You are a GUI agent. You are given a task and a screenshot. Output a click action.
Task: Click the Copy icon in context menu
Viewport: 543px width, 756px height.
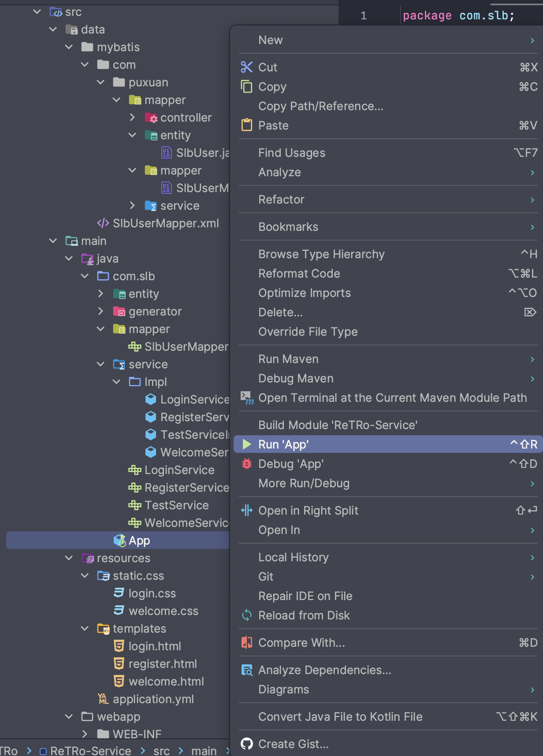tap(247, 86)
